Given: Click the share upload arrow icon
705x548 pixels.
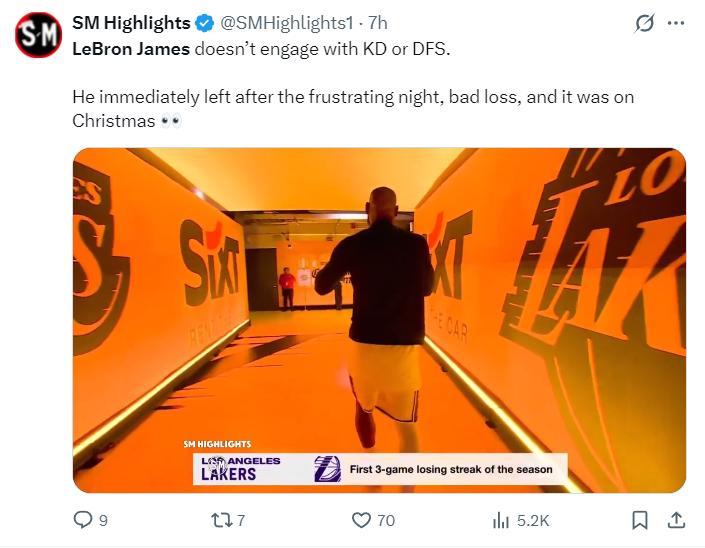Looking at the screenshot, I should pyautogui.click(x=676, y=520).
